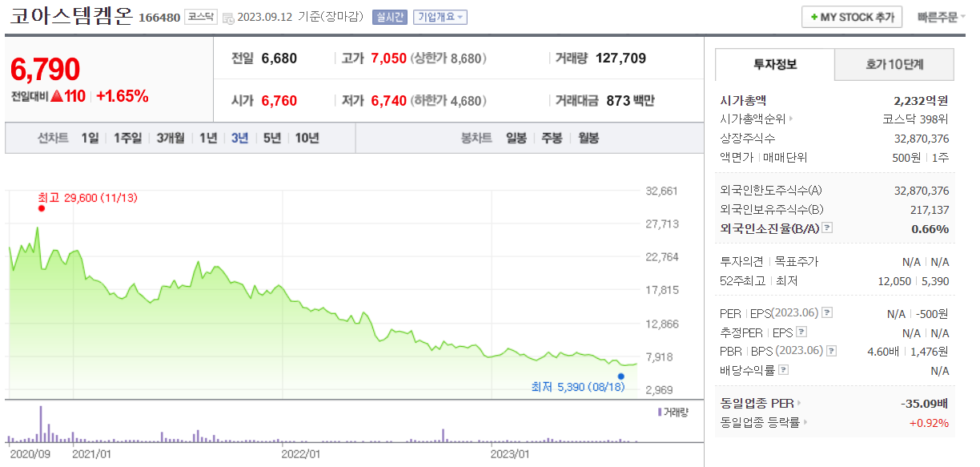Click the calendar icon before 2023.09.12 date
The width and height of the screenshot is (980, 467).
coord(230,18)
